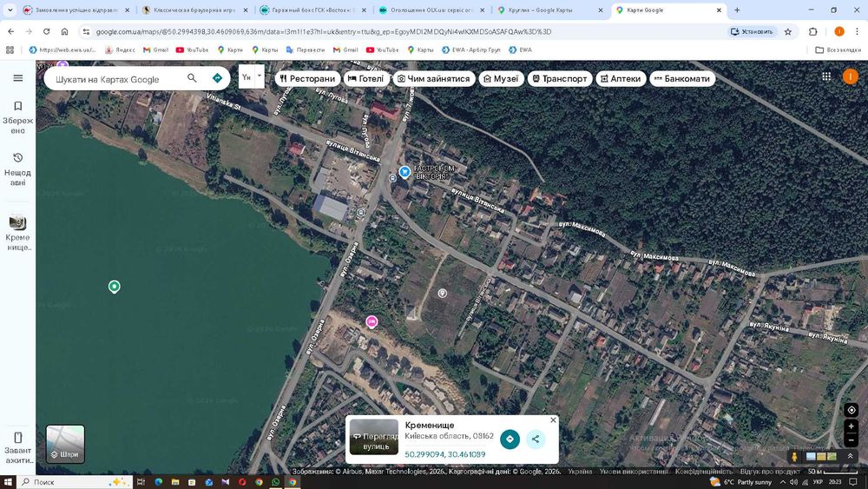The width and height of the screenshot is (868, 489).
Task: Open the Recents history sidebar item
Action: pos(17,169)
